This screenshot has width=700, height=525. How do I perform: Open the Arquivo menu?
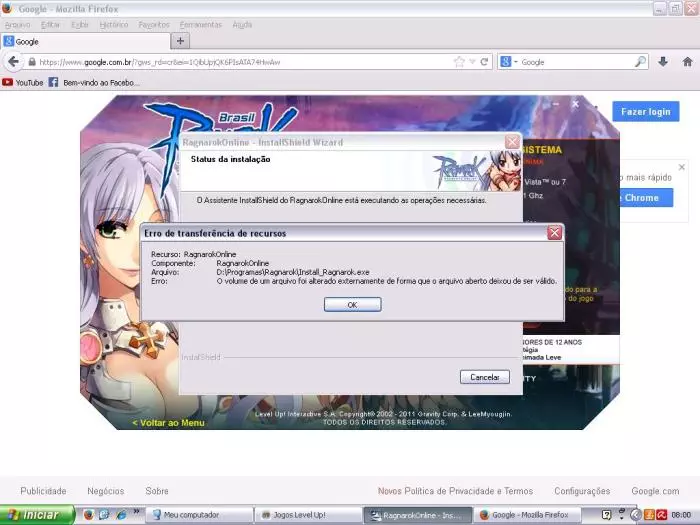[x=18, y=25]
